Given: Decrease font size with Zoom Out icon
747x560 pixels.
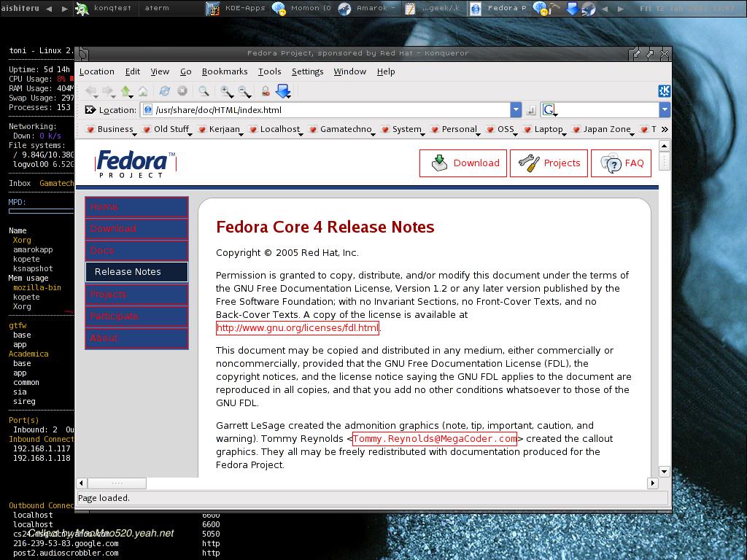Looking at the screenshot, I should (244, 91).
